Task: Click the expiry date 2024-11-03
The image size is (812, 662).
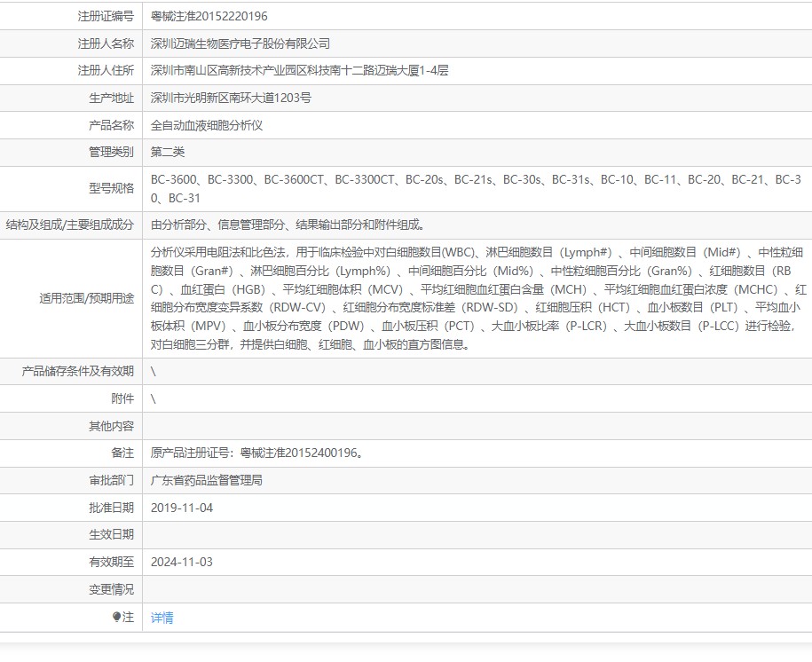Action: (182, 562)
